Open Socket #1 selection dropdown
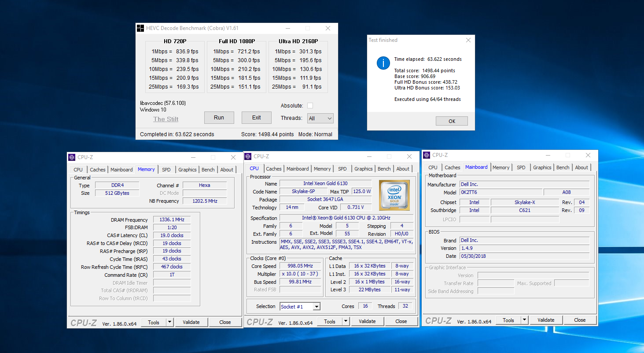644x353 pixels. (300, 306)
